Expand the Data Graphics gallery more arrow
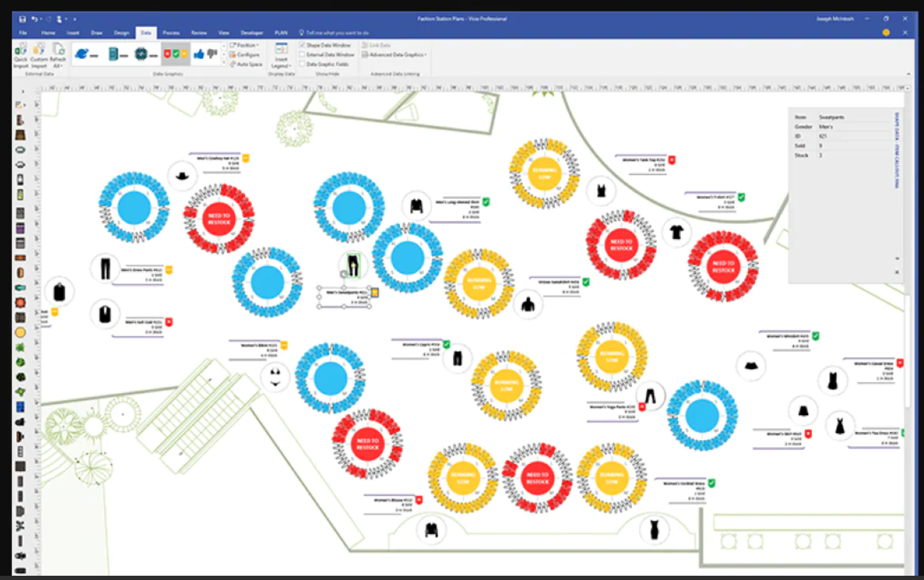924x580 pixels. 223,63
